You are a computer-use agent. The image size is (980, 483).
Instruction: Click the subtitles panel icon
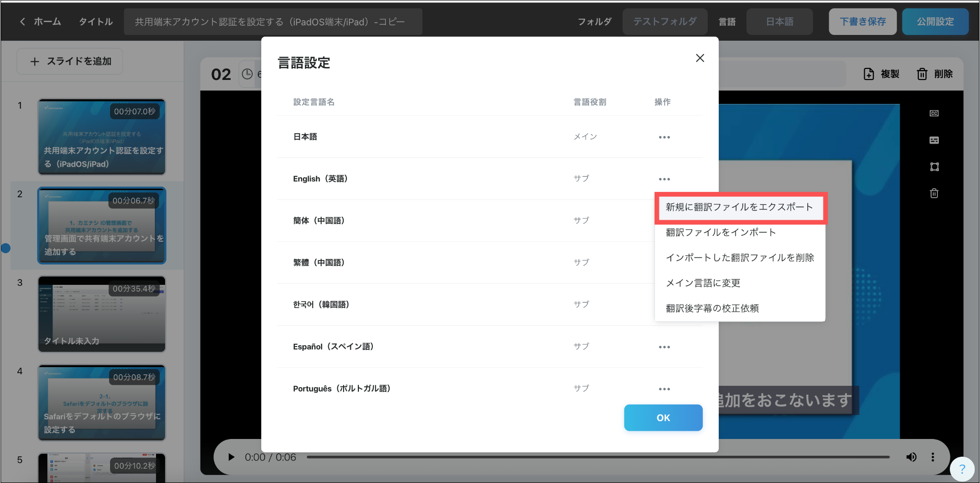[934, 140]
